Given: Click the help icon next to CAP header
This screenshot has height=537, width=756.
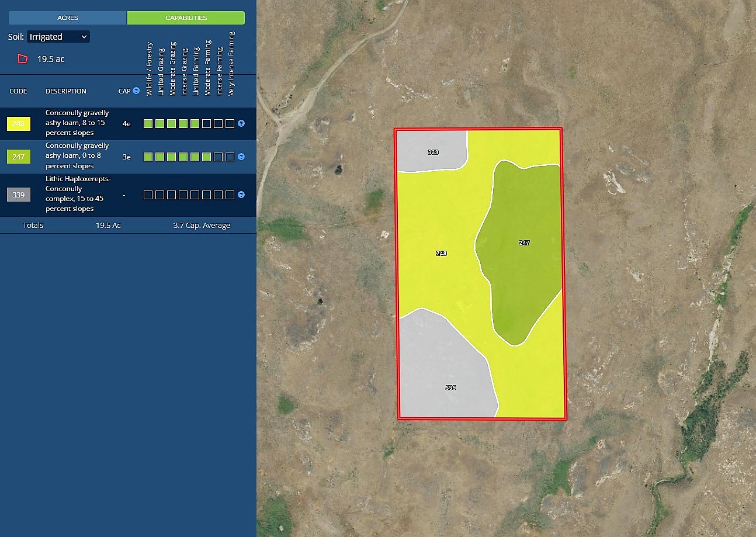Looking at the screenshot, I should tap(136, 91).
